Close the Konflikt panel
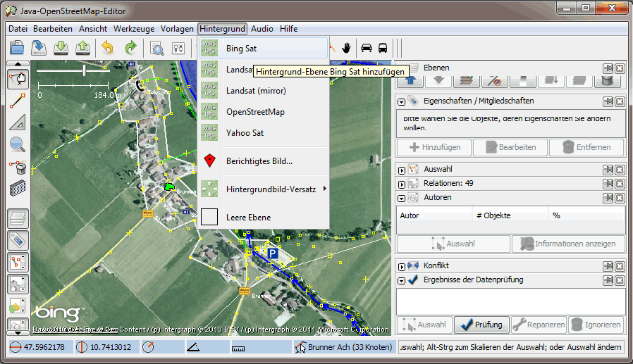The width and height of the screenshot is (633, 364). point(619,266)
